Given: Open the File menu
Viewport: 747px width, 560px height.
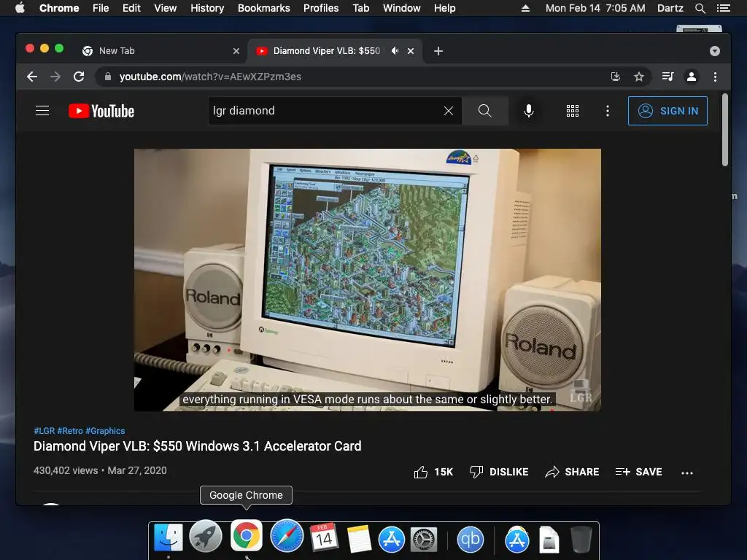Looking at the screenshot, I should 101,8.
